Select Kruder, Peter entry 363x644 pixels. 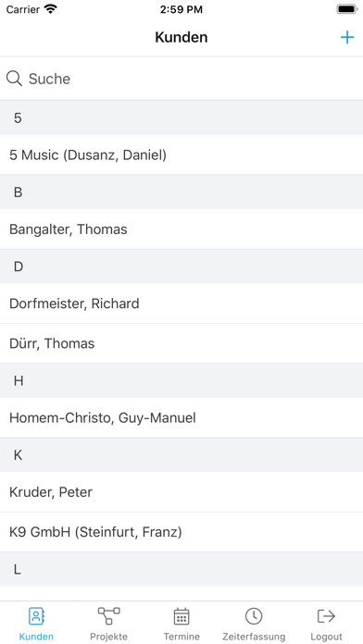[181, 492]
